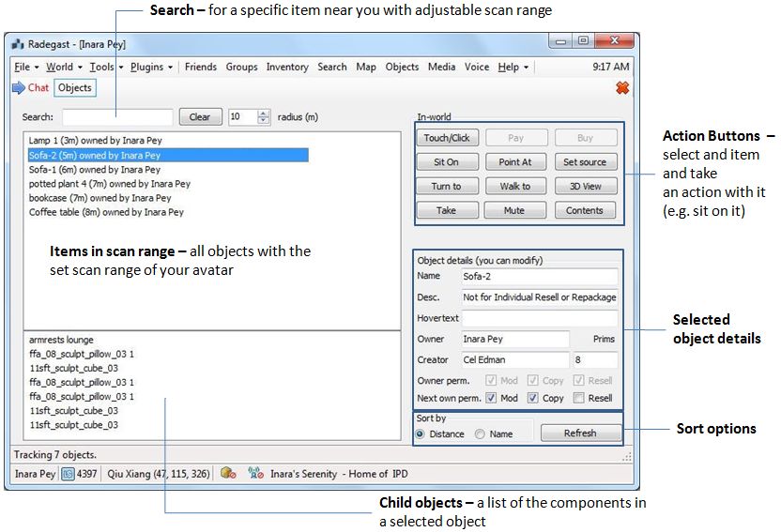
Task: Click the network signal icon beside the region name
Action: pos(255,474)
